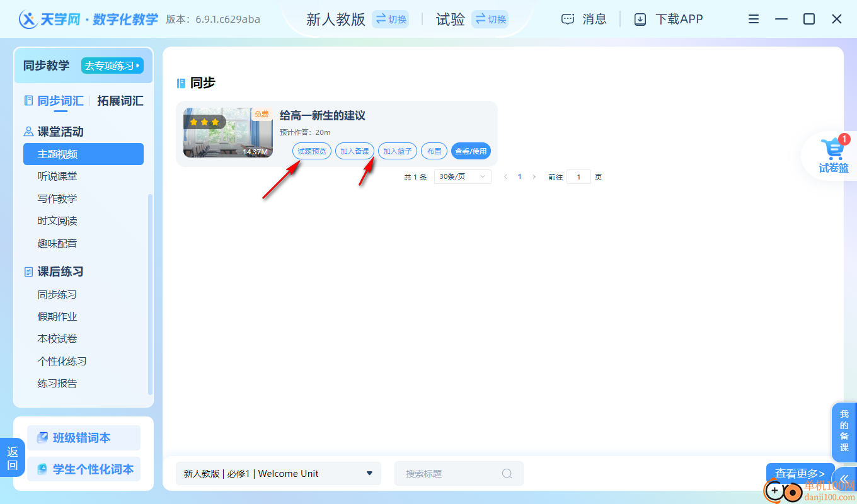Switch textbook edition next to 新人教版
The height and width of the screenshot is (504, 857).
click(x=391, y=20)
